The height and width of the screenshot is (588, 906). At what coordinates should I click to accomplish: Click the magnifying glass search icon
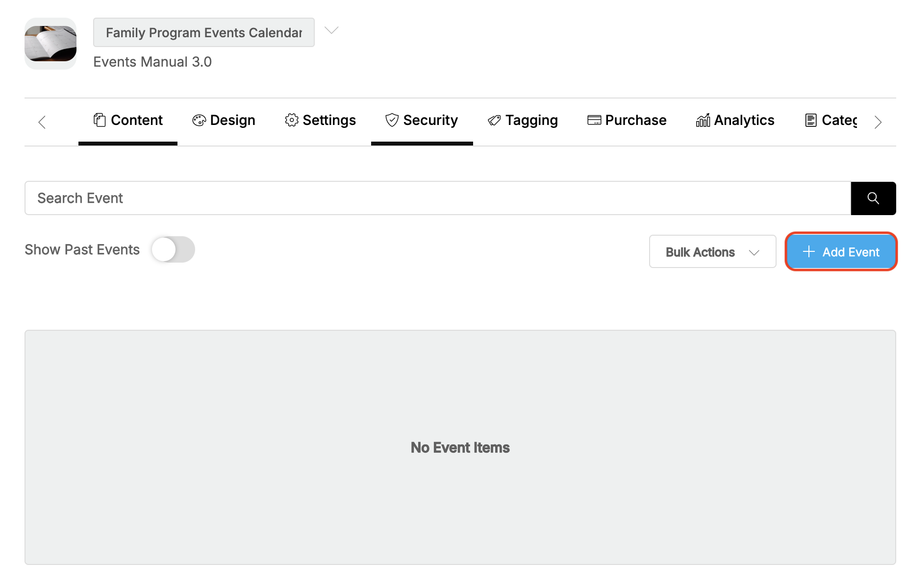click(x=873, y=198)
